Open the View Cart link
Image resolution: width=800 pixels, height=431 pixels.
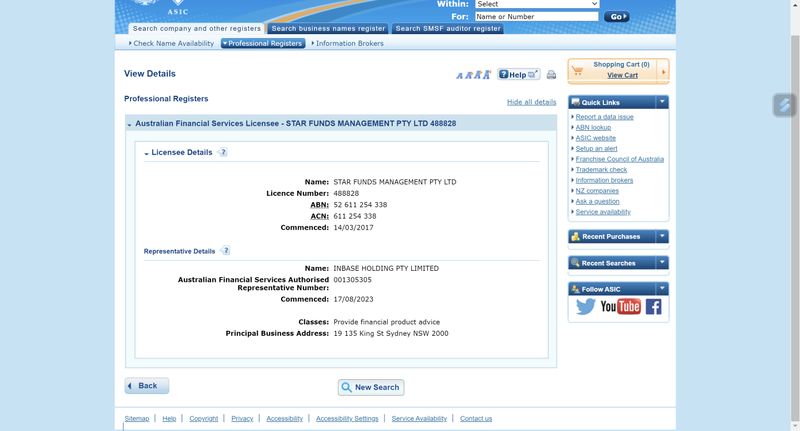click(x=622, y=75)
